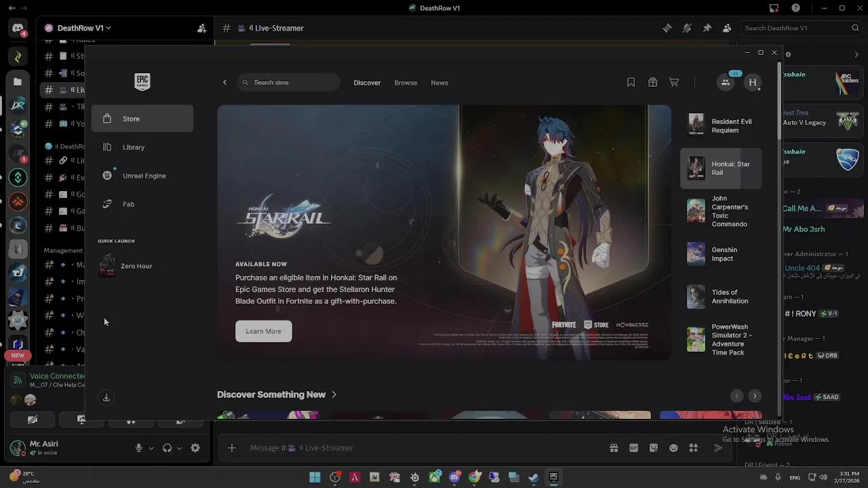Click the Learn More button
This screenshot has width=868, height=488.
pos(263,331)
